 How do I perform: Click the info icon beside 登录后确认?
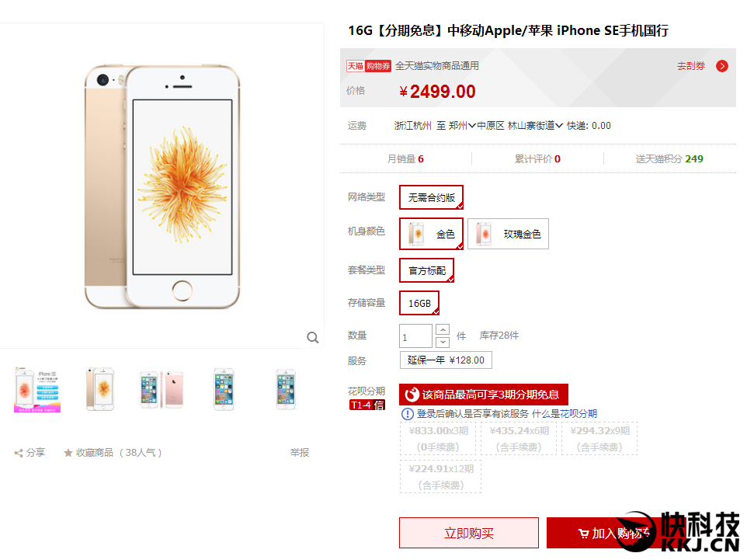[x=408, y=414]
